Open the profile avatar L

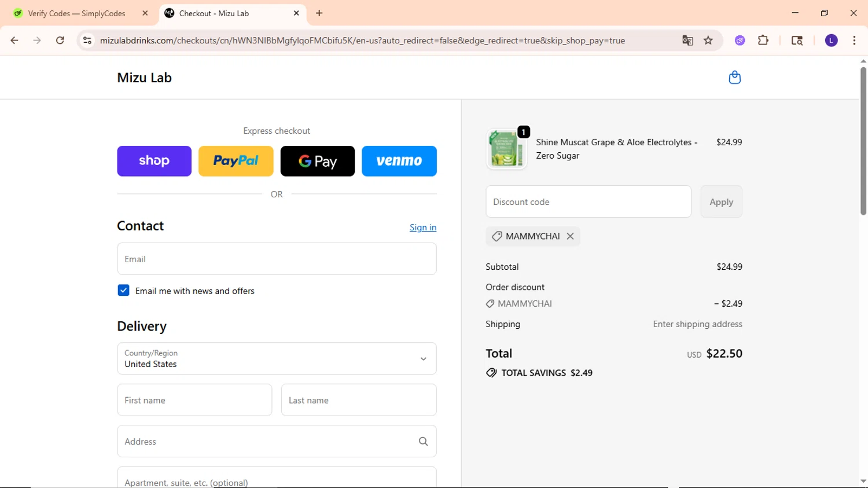click(x=831, y=41)
